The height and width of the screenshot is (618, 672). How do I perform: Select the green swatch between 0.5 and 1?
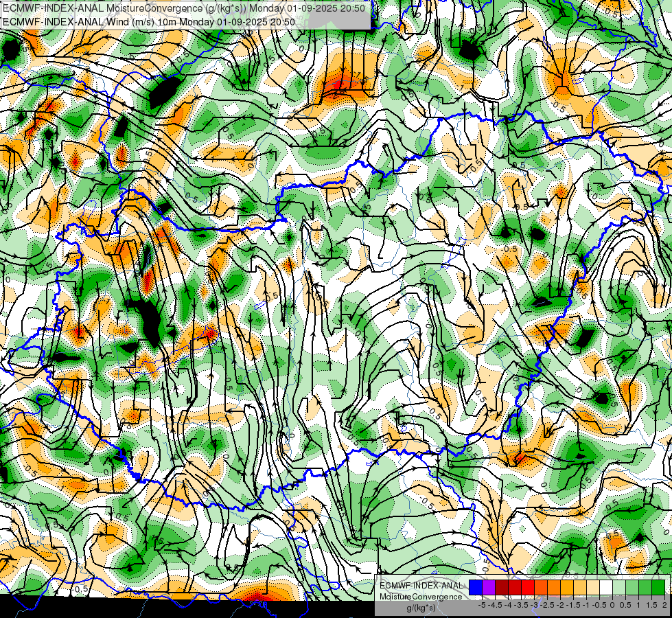point(632,588)
